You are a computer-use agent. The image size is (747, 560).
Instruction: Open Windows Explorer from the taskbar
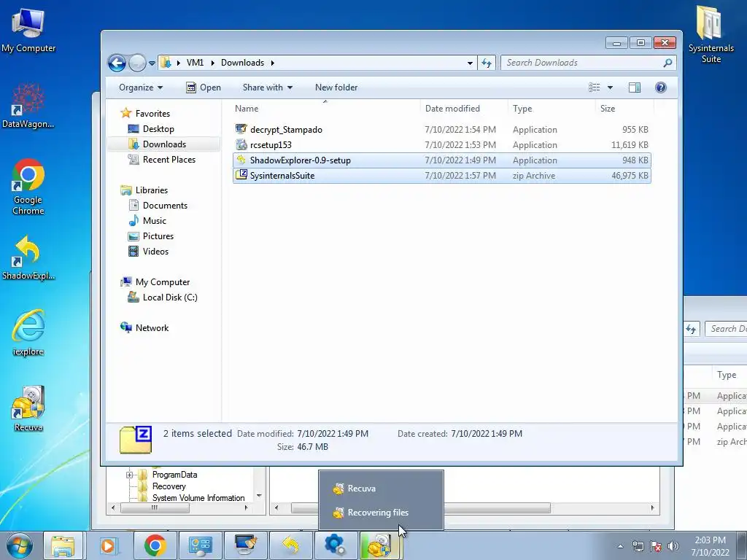(x=63, y=545)
